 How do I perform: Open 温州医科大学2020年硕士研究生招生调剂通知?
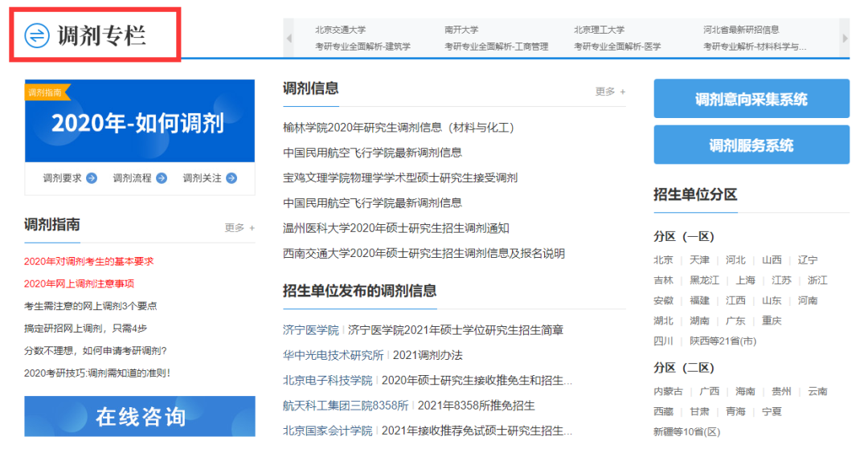coord(395,228)
